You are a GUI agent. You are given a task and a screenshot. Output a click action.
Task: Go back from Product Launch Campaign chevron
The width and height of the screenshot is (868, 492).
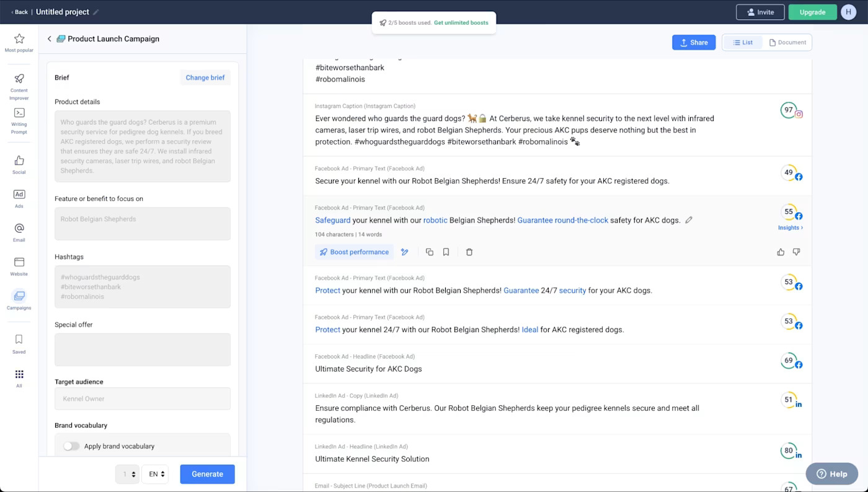click(50, 39)
